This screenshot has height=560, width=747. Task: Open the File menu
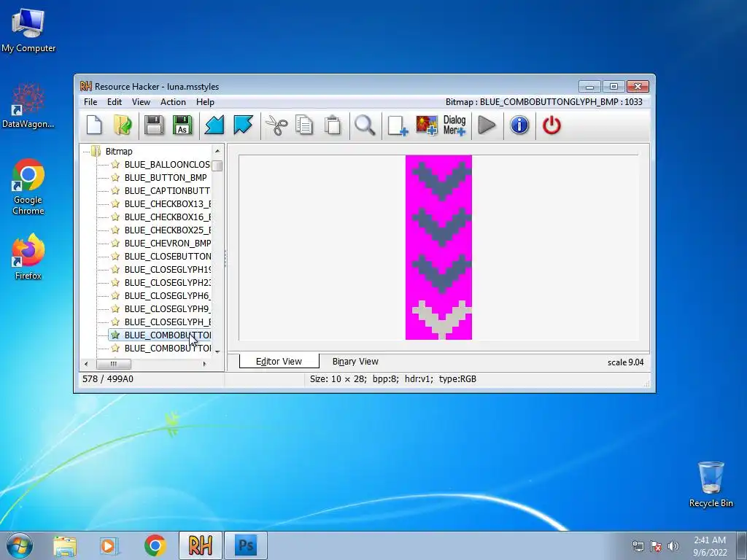tap(90, 102)
